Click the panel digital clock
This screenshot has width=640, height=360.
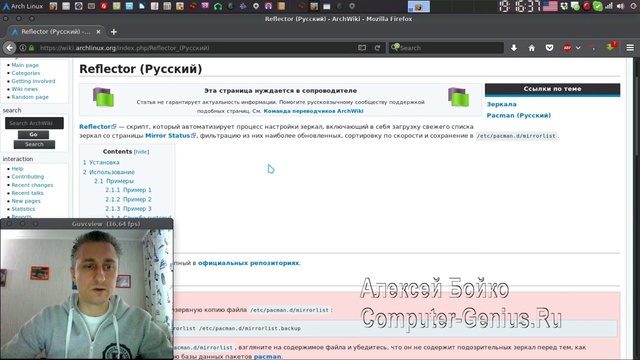(x=520, y=6)
